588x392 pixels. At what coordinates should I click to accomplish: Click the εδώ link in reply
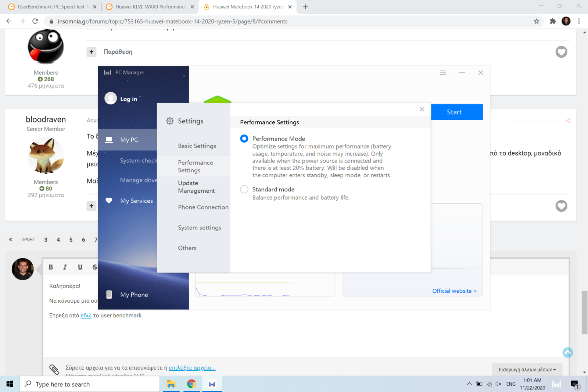86,316
